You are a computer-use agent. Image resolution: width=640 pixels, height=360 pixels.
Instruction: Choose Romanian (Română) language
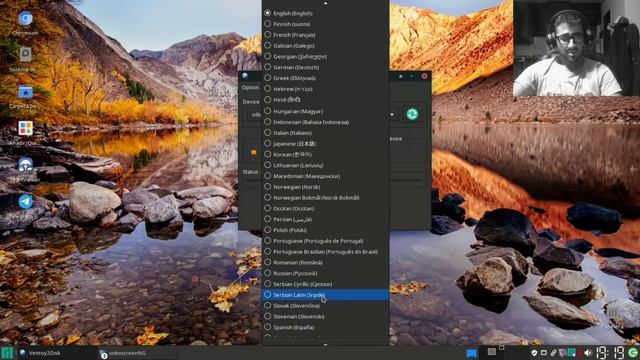tap(325, 262)
